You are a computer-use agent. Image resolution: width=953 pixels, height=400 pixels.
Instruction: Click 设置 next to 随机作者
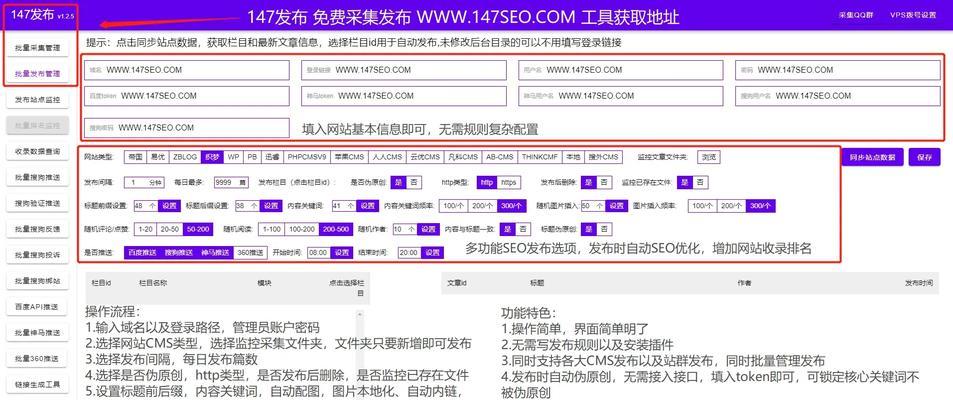(428, 229)
